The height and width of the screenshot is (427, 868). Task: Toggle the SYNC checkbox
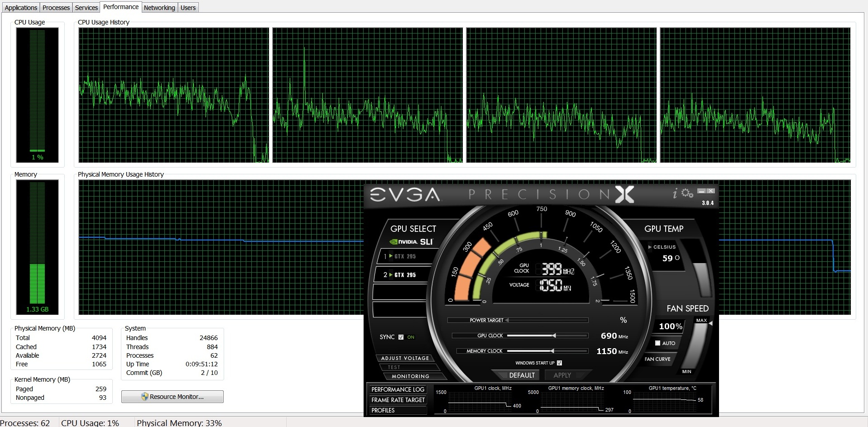coord(401,337)
